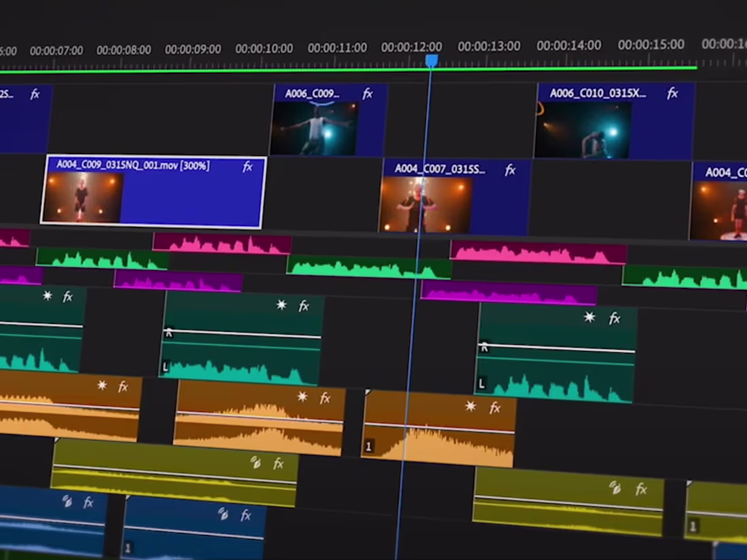
Task: Click the star effect icon on the rightmost teal audio clip
Action: coord(588,316)
